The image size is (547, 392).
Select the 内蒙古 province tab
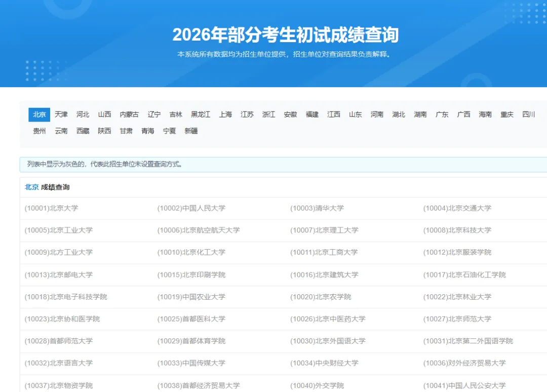click(x=129, y=114)
